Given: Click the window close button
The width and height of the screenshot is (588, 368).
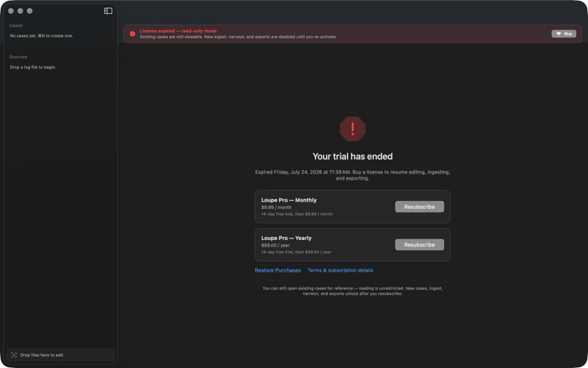Looking at the screenshot, I should point(11,11).
